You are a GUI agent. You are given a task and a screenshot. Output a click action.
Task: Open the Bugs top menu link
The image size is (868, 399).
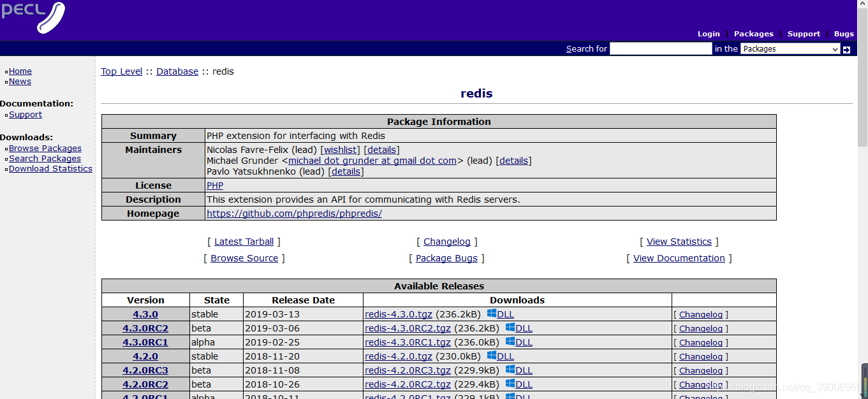(x=844, y=34)
